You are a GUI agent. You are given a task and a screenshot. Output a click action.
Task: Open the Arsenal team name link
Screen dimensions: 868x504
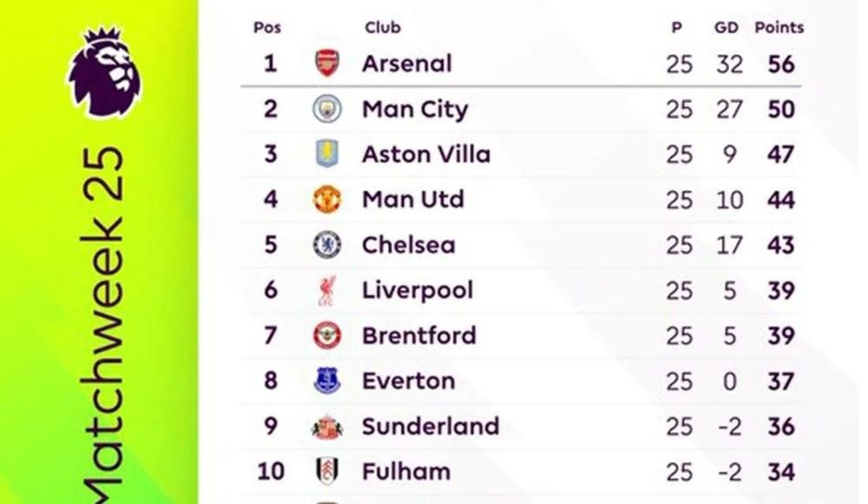click(x=406, y=63)
